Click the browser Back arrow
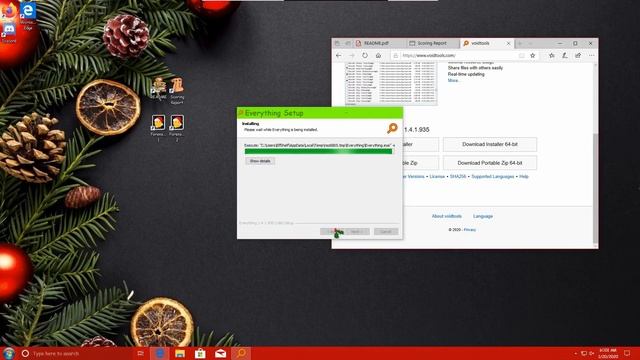 (x=339, y=56)
